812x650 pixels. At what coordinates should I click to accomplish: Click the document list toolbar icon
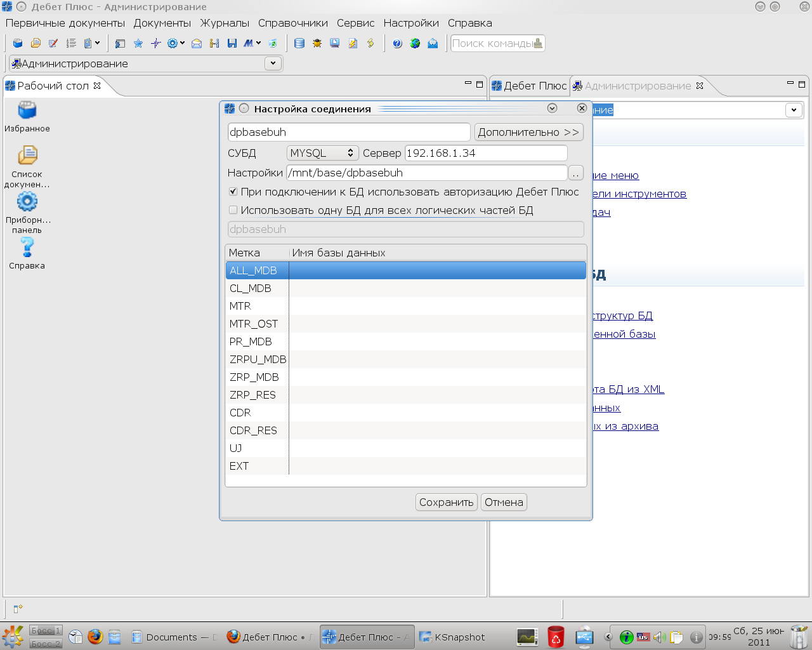(36, 43)
